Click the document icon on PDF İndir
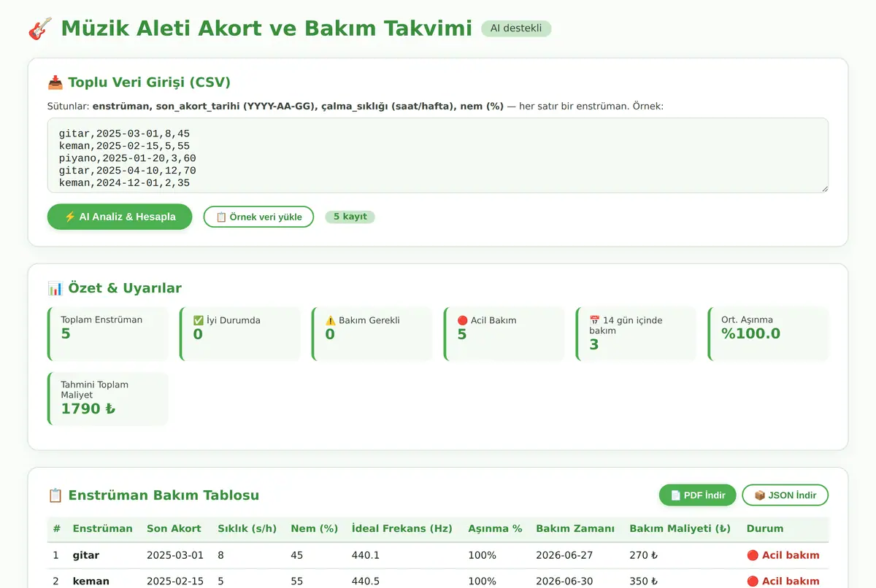Image resolution: width=876 pixels, height=588 pixels. pyautogui.click(x=675, y=495)
